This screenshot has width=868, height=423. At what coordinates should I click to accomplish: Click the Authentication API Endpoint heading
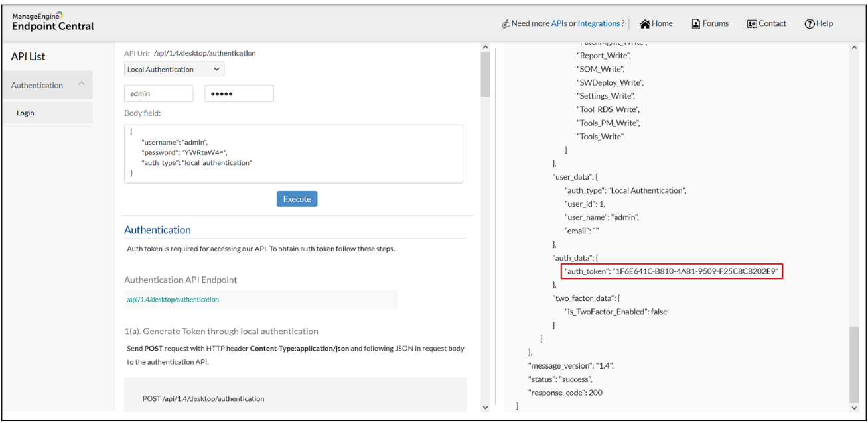point(181,280)
